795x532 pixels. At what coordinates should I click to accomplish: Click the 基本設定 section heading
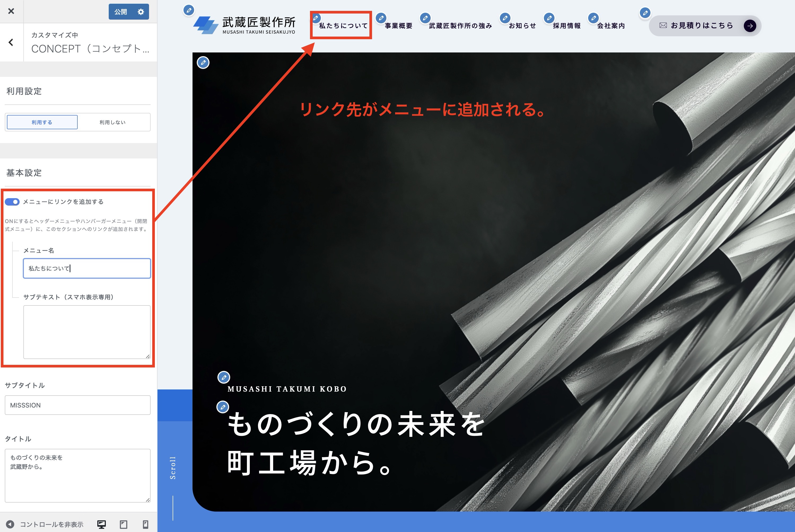[x=24, y=173]
